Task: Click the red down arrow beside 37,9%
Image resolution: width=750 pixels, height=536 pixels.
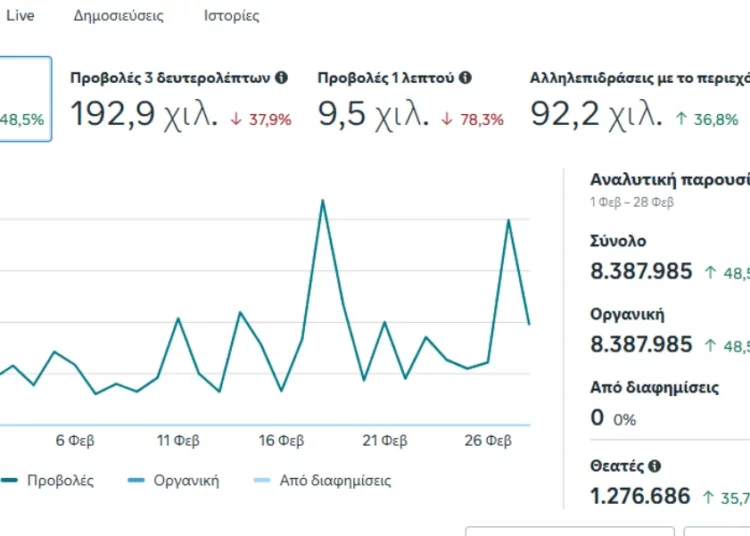Action: (x=236, y=120)
